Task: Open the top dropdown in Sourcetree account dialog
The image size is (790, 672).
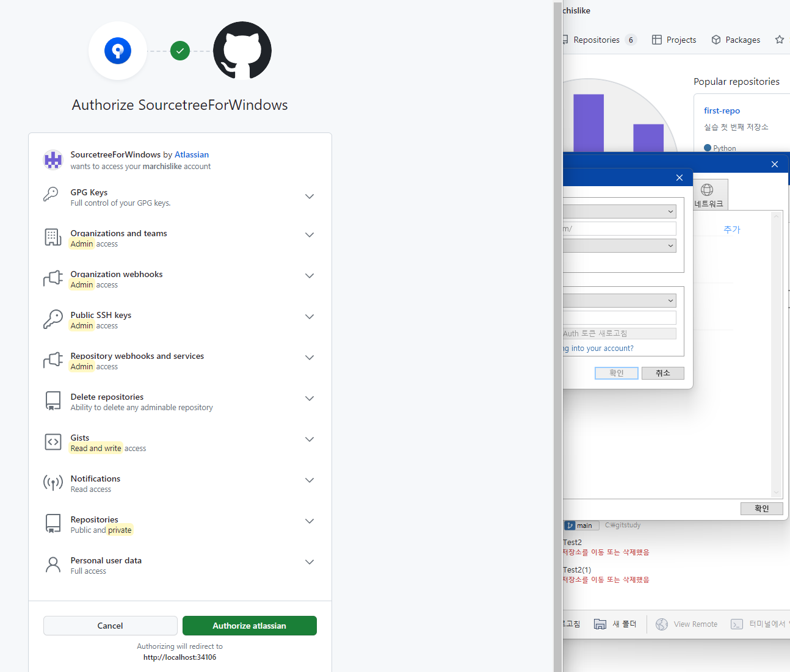Action: [619, 211]
